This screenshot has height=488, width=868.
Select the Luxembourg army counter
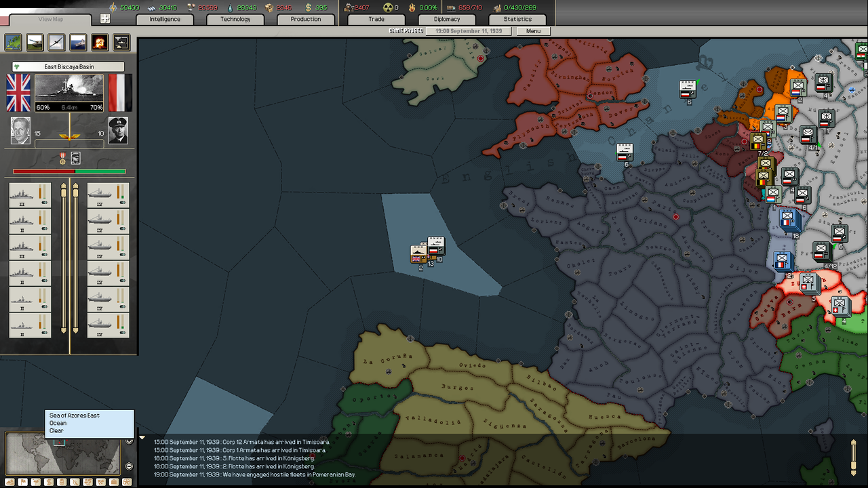point(772,195)
